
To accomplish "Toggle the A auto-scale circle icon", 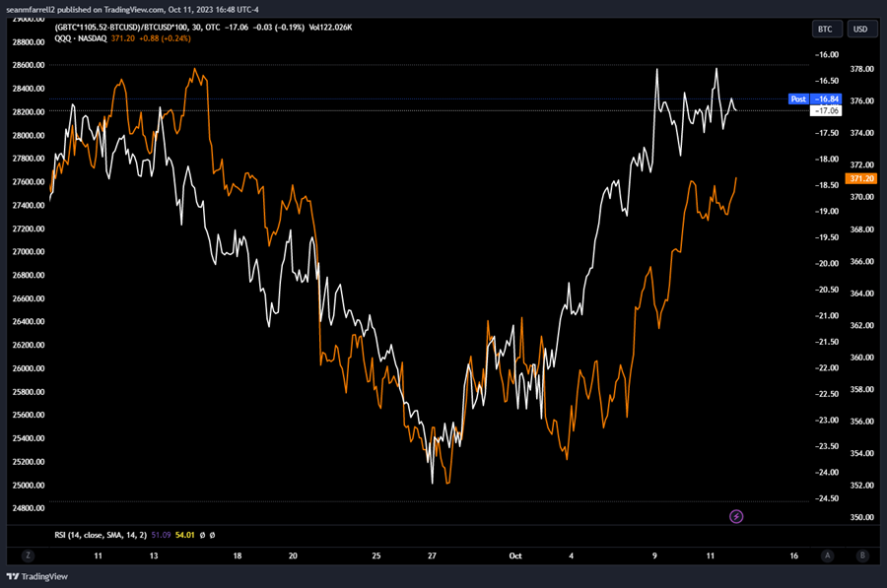I will (x=828, y=555).
